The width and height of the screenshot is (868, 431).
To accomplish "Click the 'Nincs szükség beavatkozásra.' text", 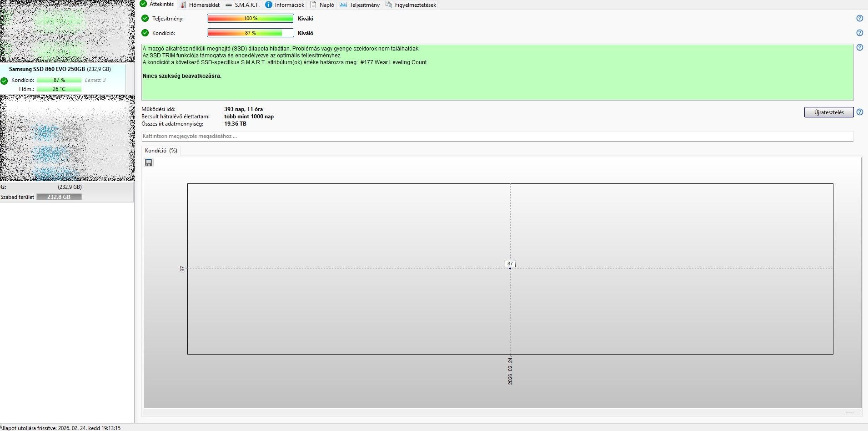I will (182, 76).
